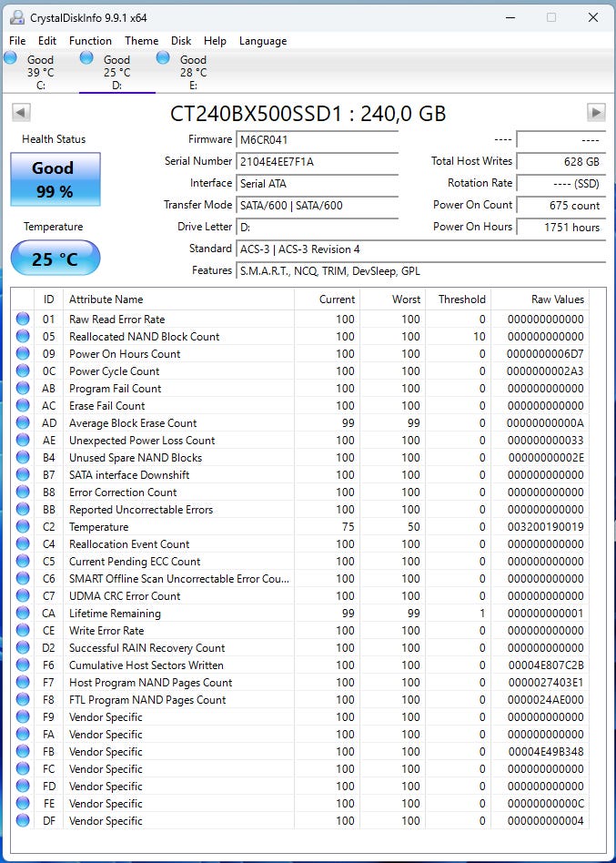Image resolution: width=616 pixels, height=863 pixels.
Task: Open the Function menu
Action: (x=90, y=41)
